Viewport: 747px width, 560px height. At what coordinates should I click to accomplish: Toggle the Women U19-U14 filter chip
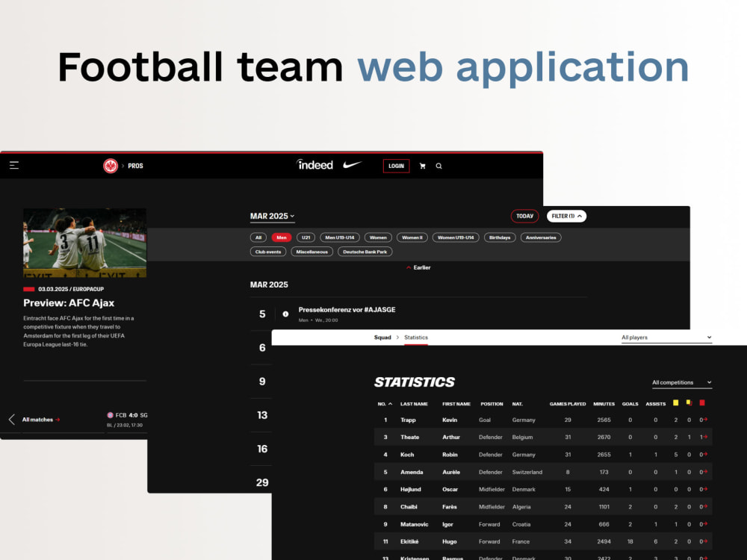[x=456, y=237]
